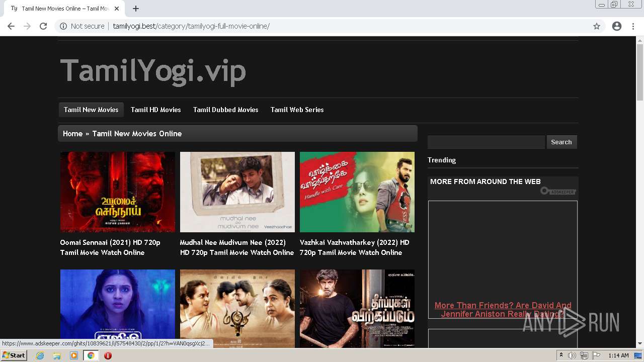Click Trending sidebar heading
Image resolution: width=644 pixels, height=362 pixels.
(442, 160)
